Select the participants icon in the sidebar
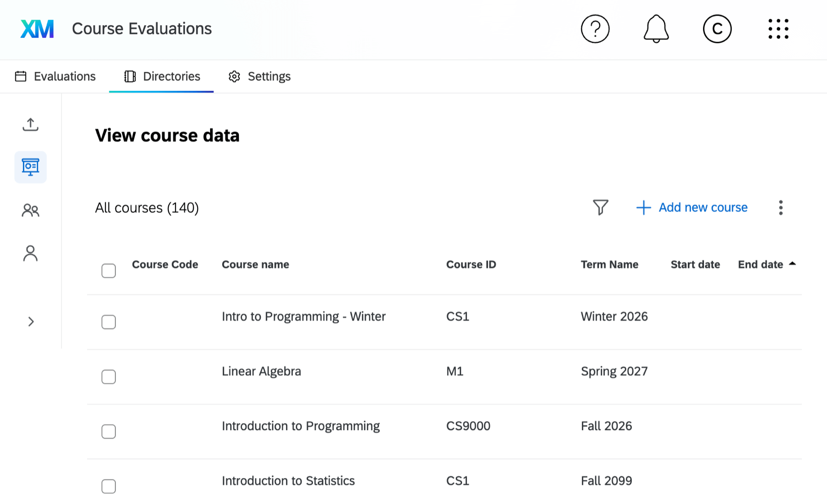 pyautogui.click(x=30, y=210)
